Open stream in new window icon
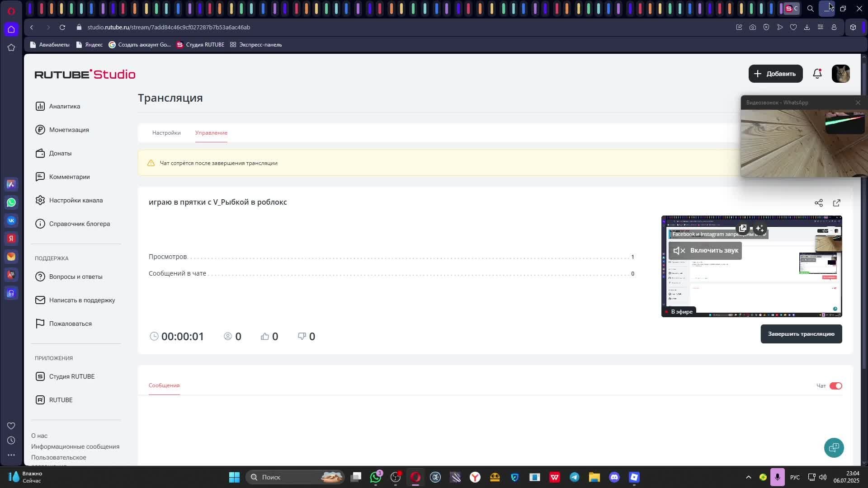Image resolution: width=868 pixels, height=488 pixels. (836, 203)
